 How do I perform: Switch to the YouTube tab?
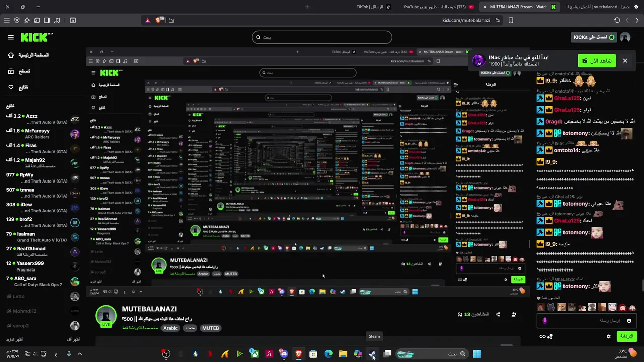(438, 7)
